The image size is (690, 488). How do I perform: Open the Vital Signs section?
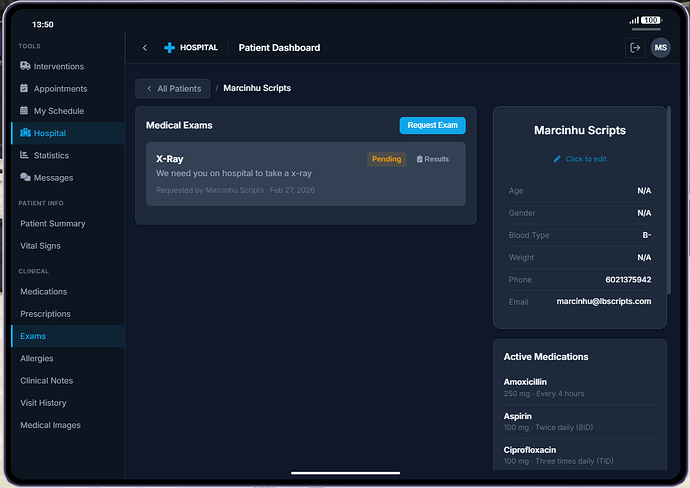41,246
